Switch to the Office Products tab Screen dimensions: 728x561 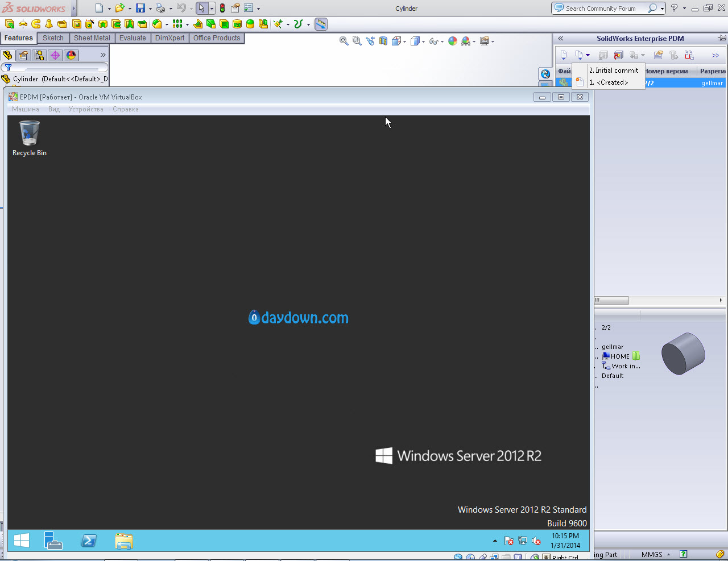(217, 38)
